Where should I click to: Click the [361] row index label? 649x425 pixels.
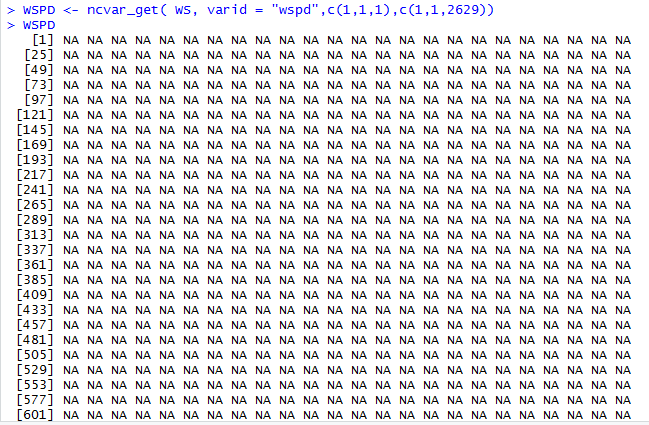(x=35, y=265)
